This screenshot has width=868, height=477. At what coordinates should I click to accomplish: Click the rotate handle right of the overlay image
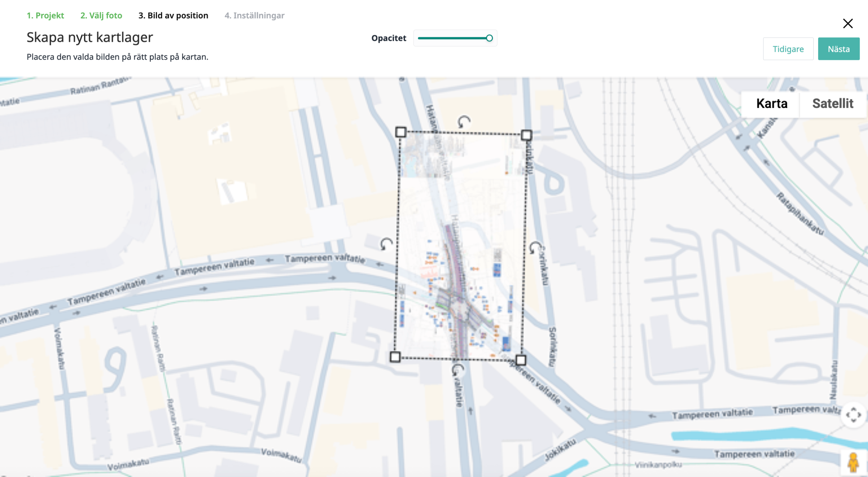tap(535, 248)
